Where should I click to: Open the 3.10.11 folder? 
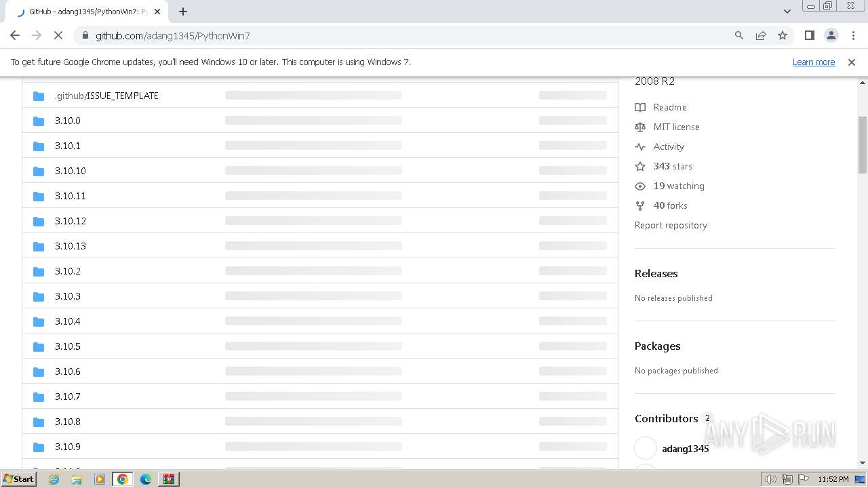[x=71, y=196]
